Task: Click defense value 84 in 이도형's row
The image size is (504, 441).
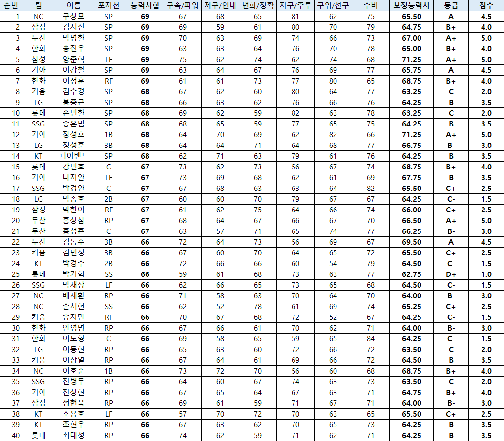Action: pos(371,339)
